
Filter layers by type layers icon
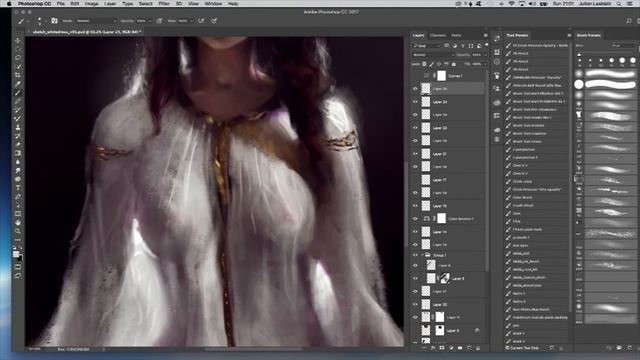point(463,46)
